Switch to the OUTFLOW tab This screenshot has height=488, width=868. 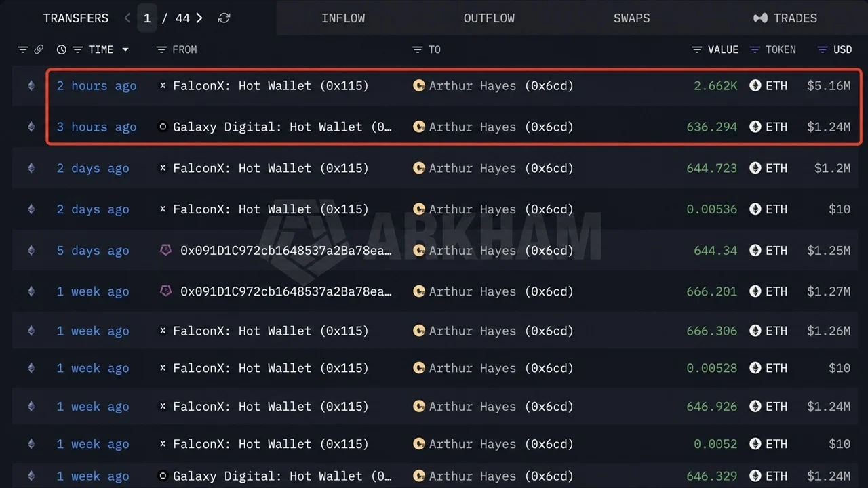[489, 18]
